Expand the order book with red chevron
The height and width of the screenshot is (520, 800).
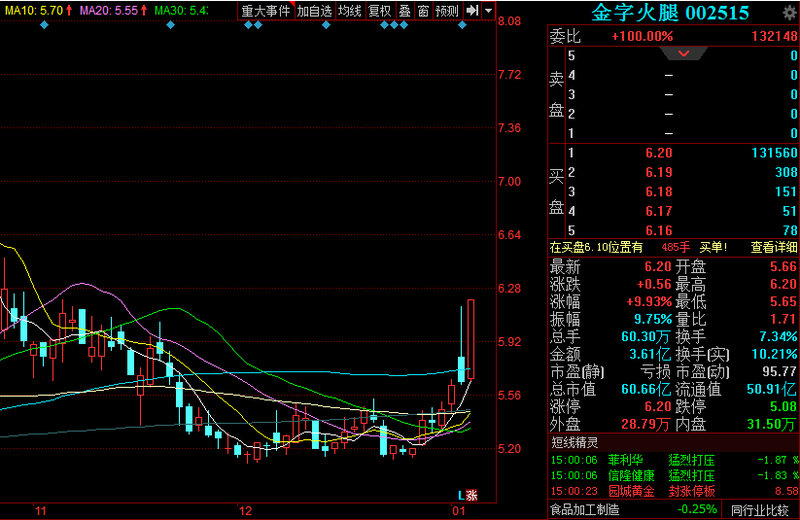click(x=684, y=53)
